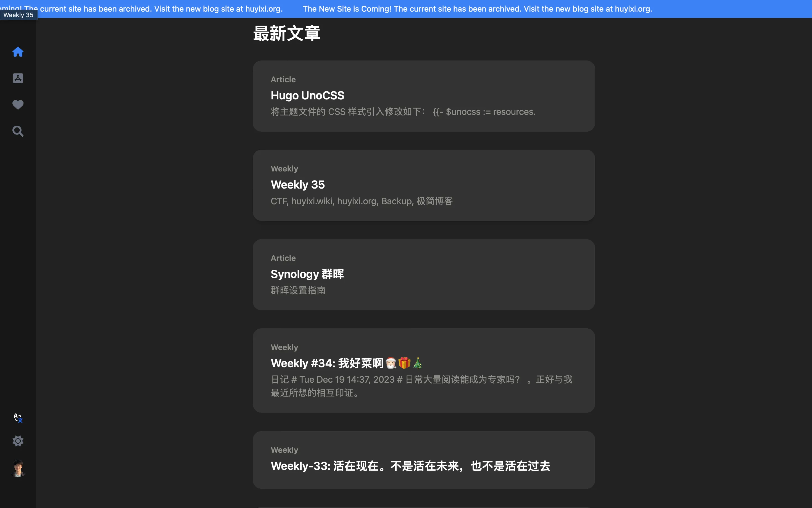View favorites via the heart icon
The width and height of the screenshot is (812, 508).
pyautogui.click(x=18, y=105)
